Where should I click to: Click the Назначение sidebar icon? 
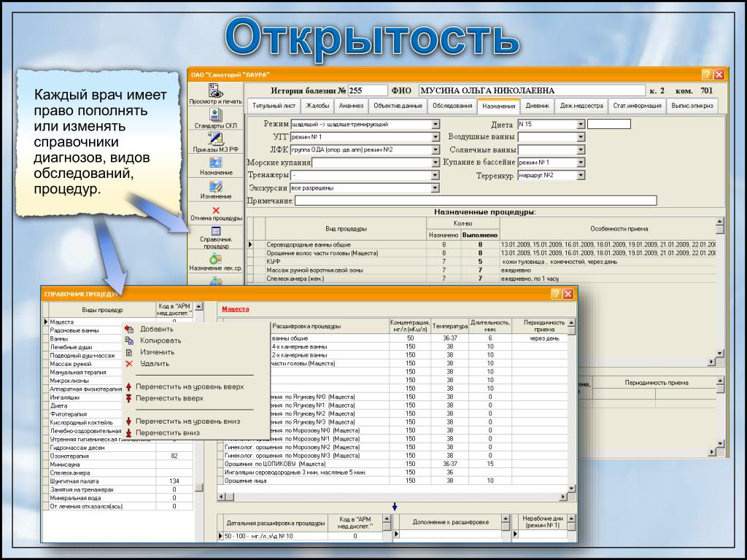(216, 163)
